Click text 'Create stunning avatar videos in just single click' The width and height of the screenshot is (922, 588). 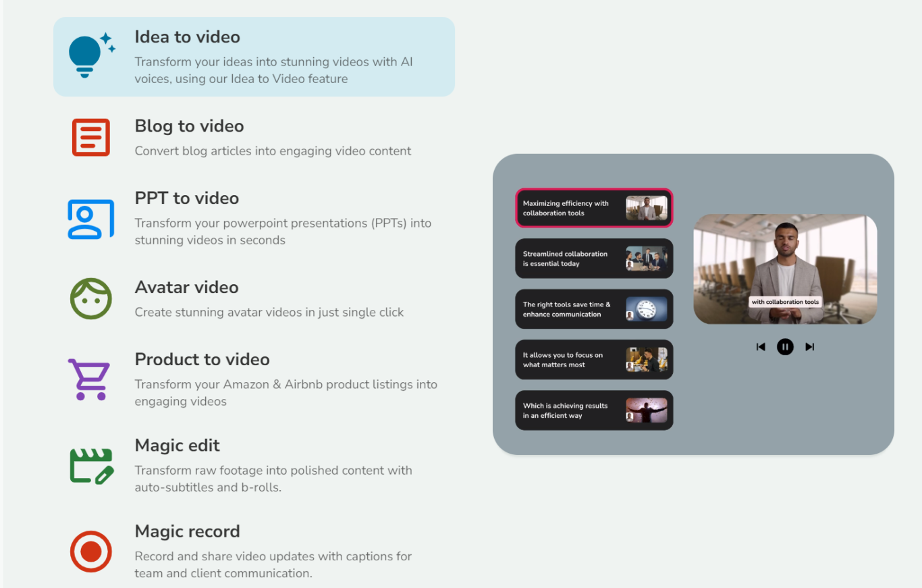[269, 312]
